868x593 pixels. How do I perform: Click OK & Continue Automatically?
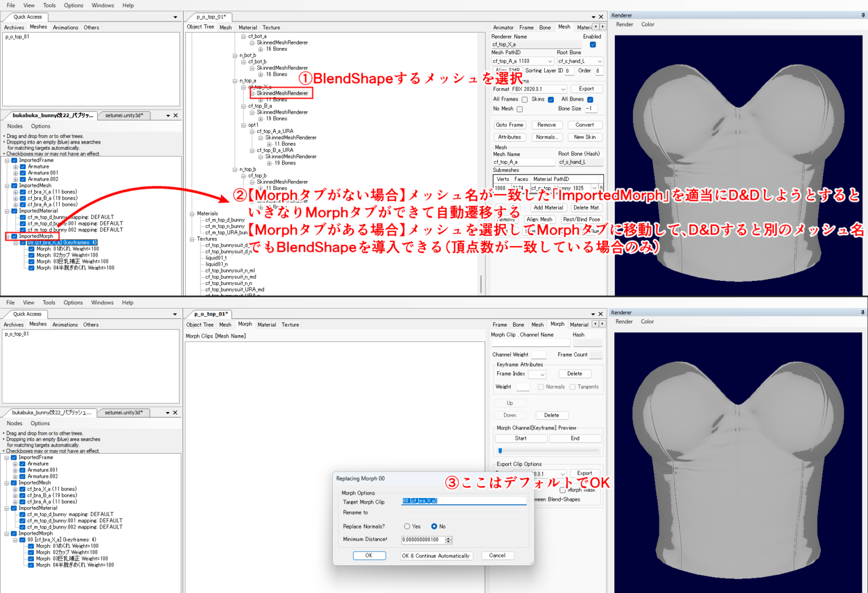pos(436,556)
